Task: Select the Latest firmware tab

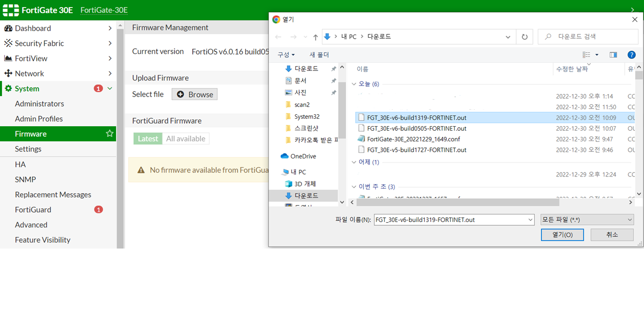Action: pyautogui.click(x=148, y=139)
